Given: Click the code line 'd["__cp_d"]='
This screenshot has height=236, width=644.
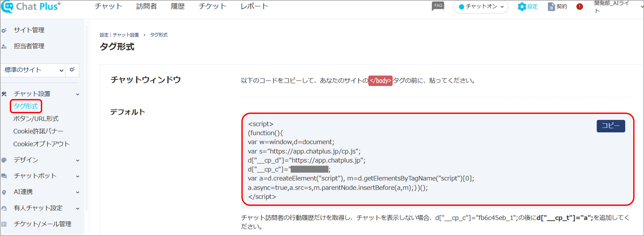Looking at the screenshot, I should coord(306,160).
